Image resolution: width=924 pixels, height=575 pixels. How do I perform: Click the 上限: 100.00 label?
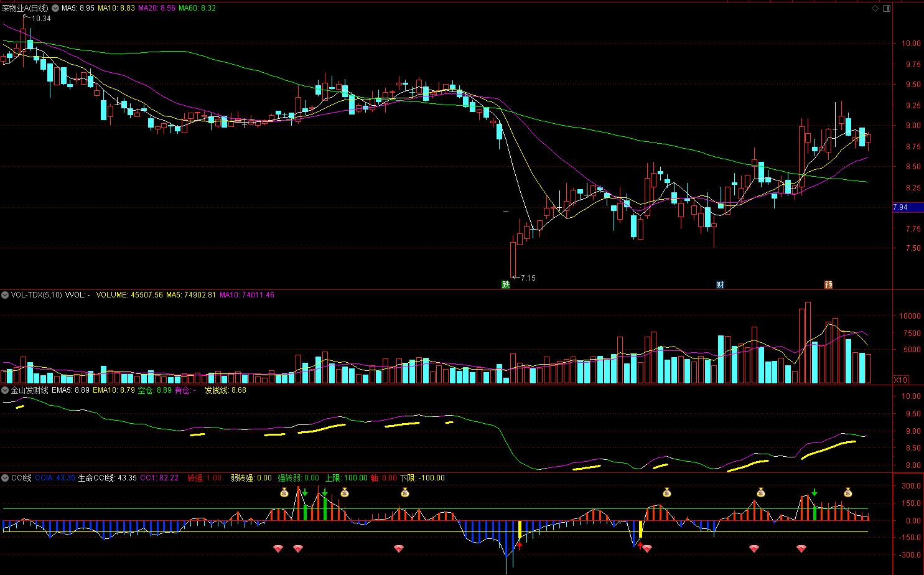click(347, 478)
